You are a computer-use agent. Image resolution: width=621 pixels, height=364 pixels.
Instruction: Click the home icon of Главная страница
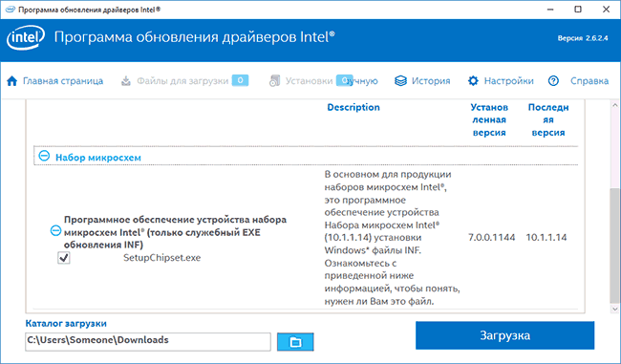click(x=12, y=81)
